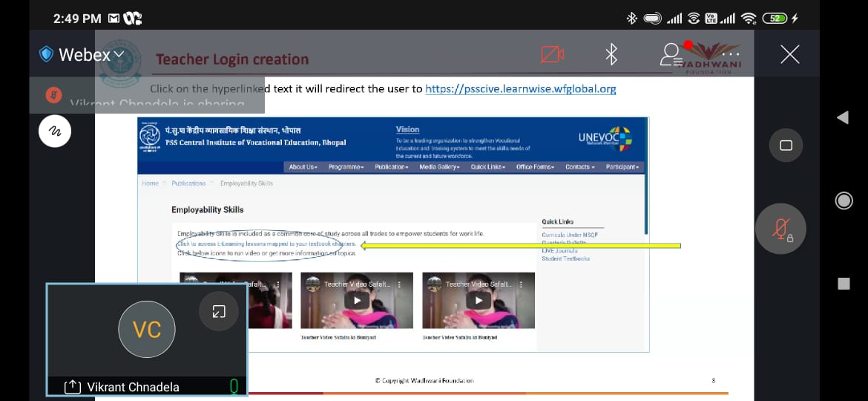868x401 pixels.
Task: Click the Wadhwani Foundation logo
Action: tap(711, 58)
